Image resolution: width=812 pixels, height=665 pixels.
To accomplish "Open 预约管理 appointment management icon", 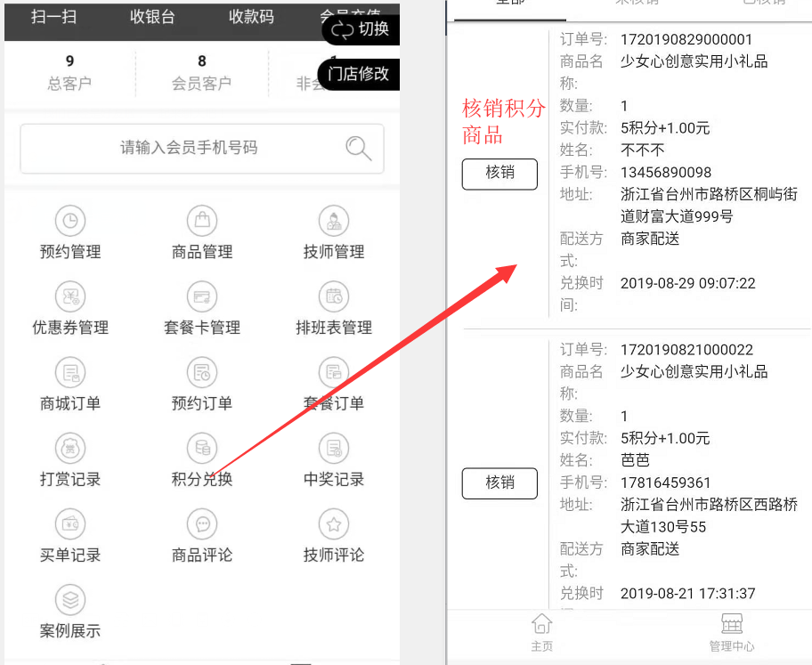I will pos(70,221).
